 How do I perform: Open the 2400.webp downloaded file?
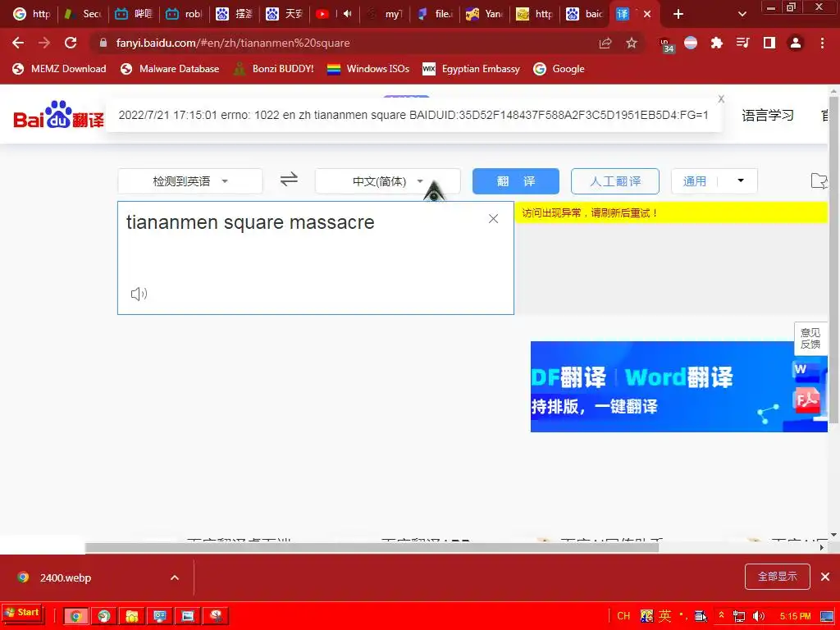tap(66, 577)
